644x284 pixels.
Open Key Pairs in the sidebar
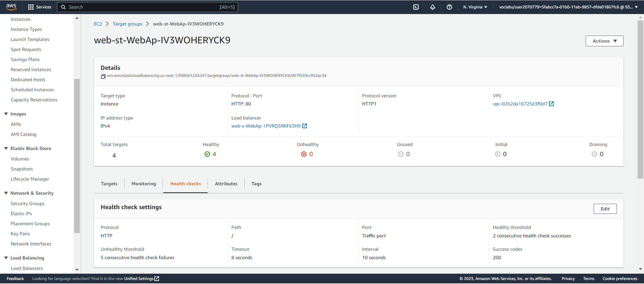pos(20,234)
